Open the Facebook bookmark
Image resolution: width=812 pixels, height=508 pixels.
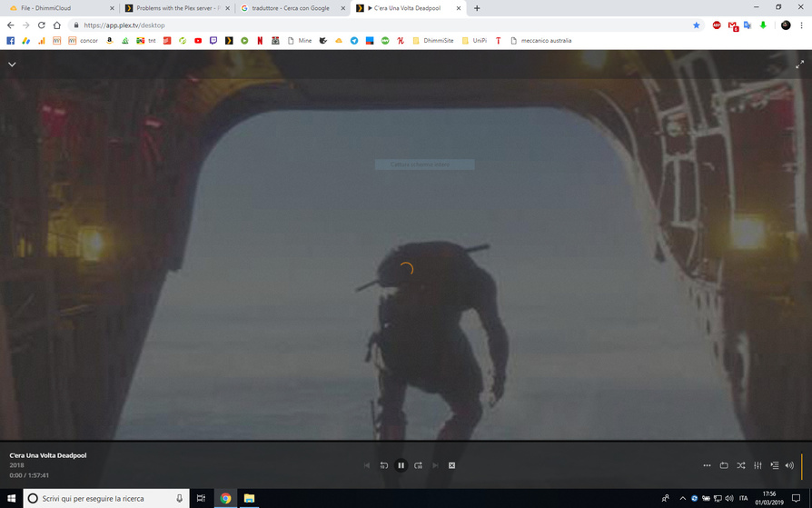pos(10,40)
